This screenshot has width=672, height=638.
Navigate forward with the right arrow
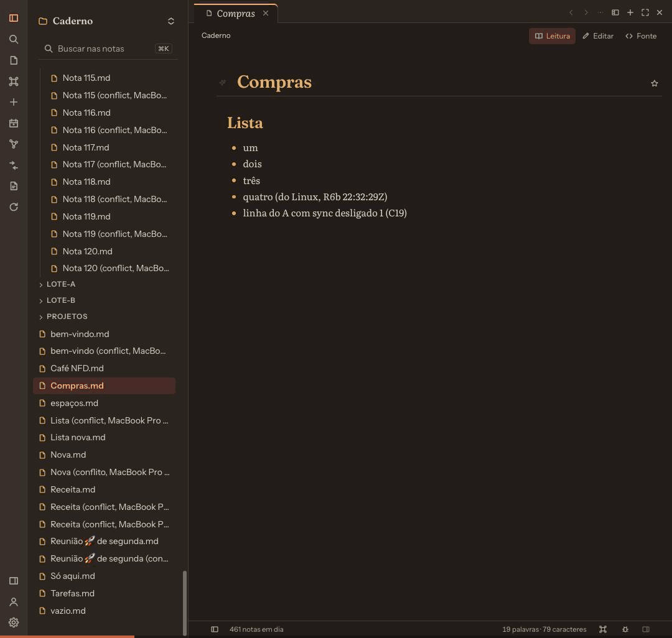tap(586, 12)
